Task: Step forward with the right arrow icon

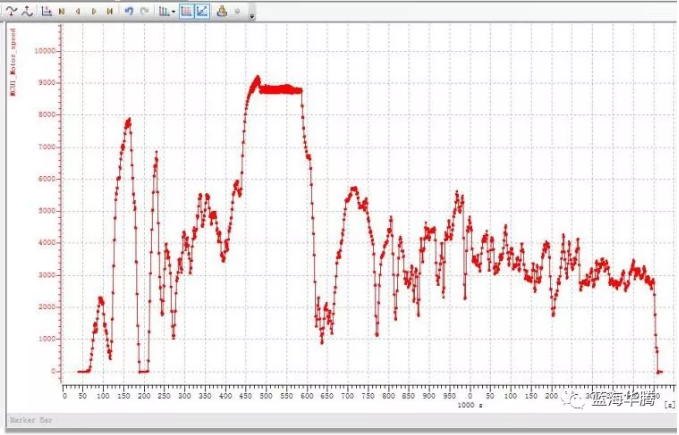Action: point(94,11)
